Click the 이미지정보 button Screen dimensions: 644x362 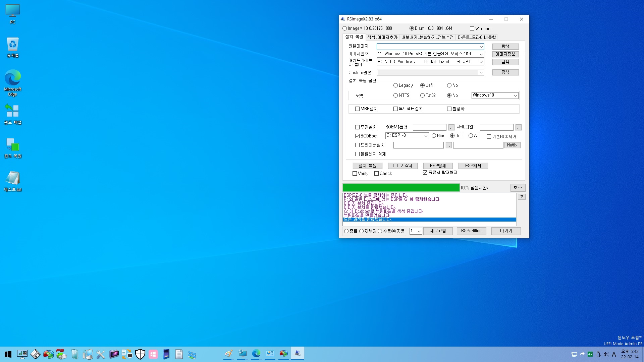coord(505,54)
